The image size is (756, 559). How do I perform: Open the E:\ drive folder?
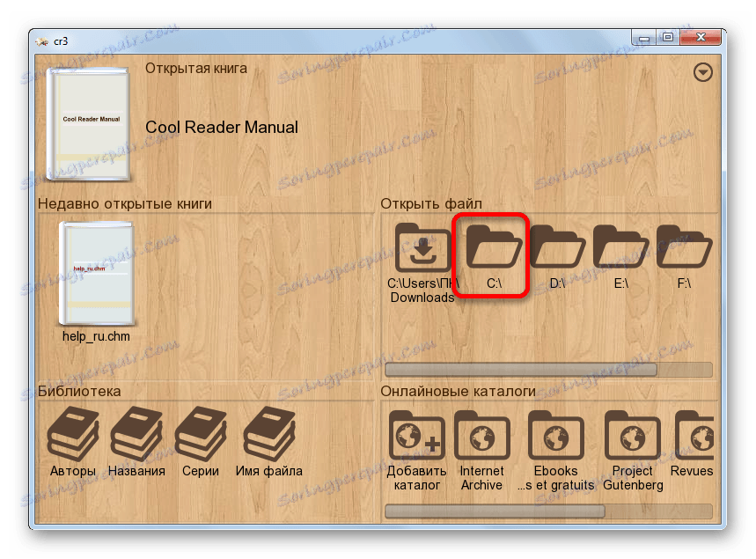point(620,246)
